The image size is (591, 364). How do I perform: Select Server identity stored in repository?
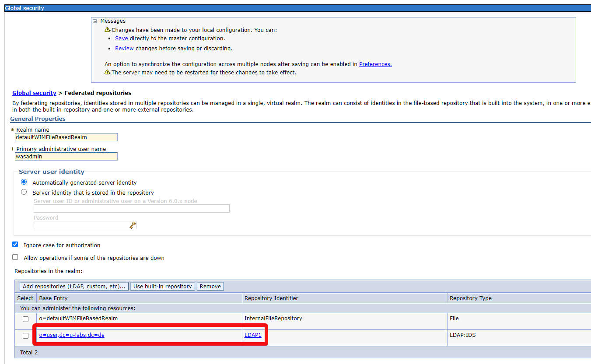point(24,192)
